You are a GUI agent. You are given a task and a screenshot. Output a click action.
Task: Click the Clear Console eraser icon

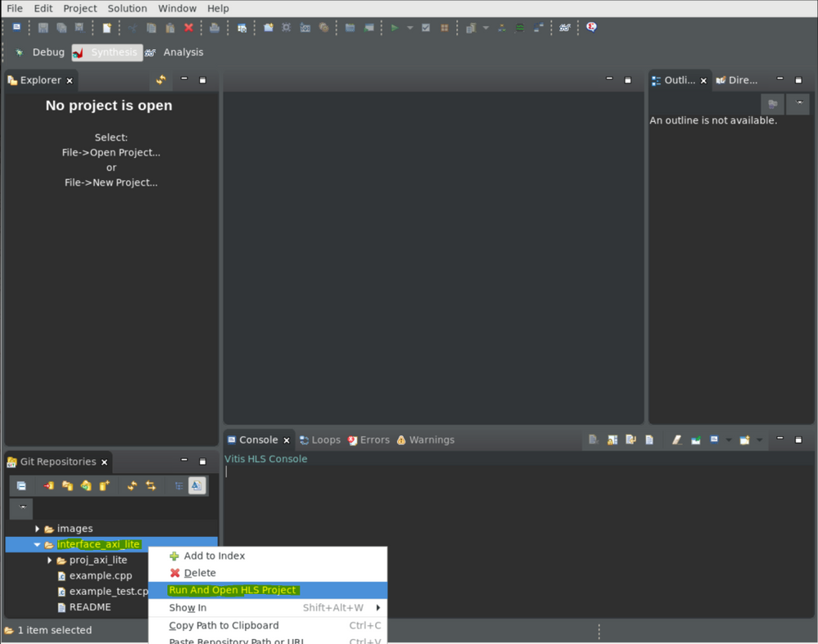tap(676, 440)
